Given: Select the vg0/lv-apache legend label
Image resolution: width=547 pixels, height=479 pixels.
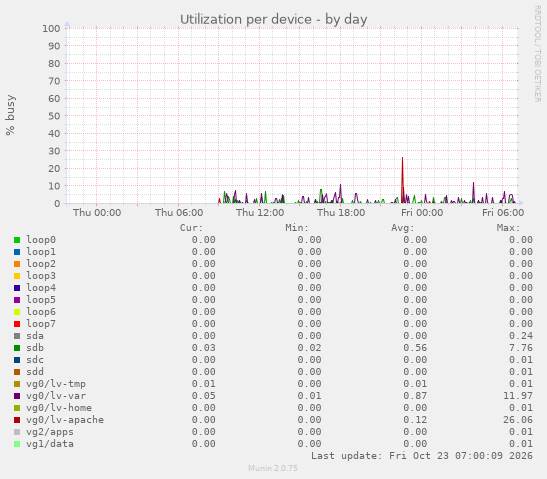Looking at the screenshot, I should 65,420.
